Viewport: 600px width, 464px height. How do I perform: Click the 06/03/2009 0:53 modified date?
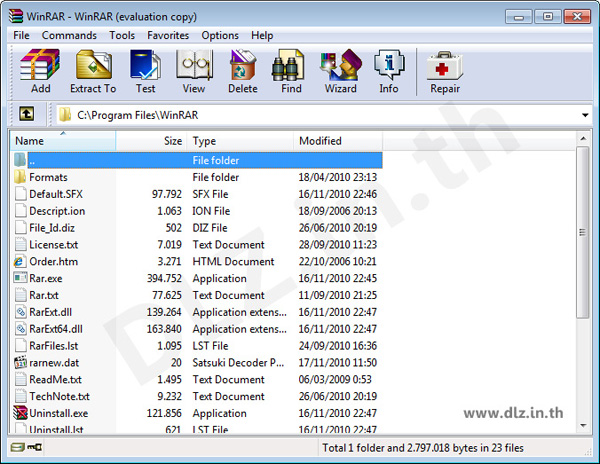tap(335, 379)
